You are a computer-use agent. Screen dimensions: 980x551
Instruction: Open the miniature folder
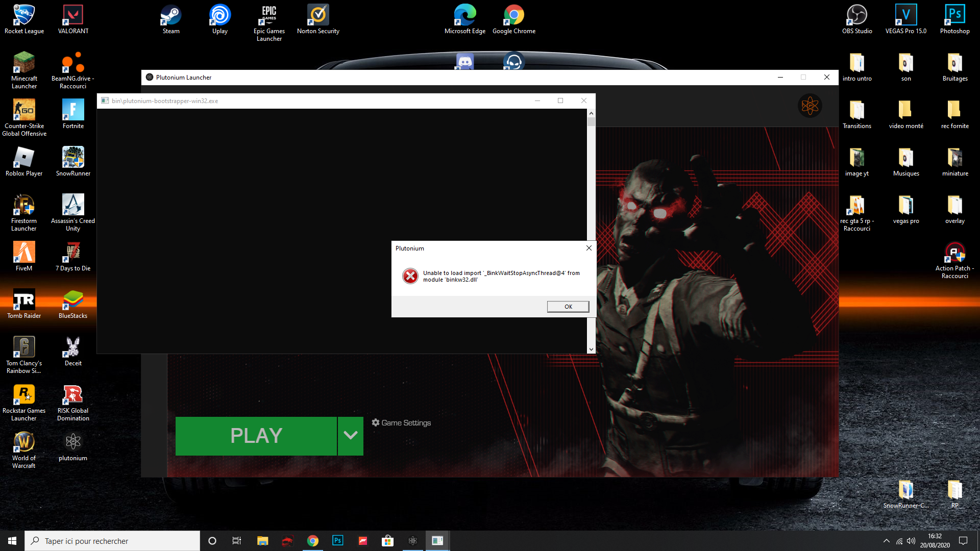pos(955,162)
